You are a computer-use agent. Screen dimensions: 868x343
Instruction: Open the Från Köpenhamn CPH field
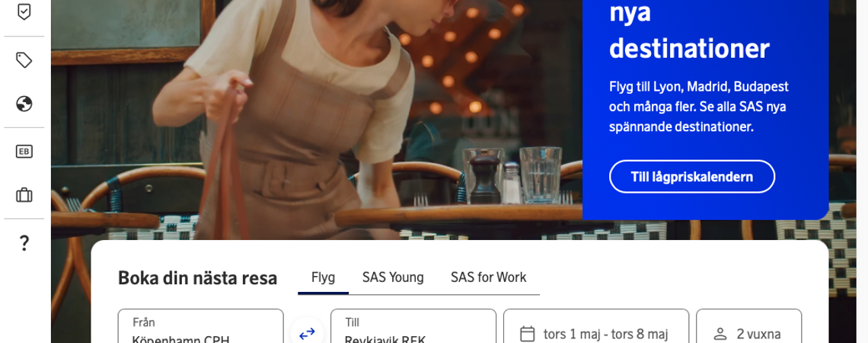point(201,326)
